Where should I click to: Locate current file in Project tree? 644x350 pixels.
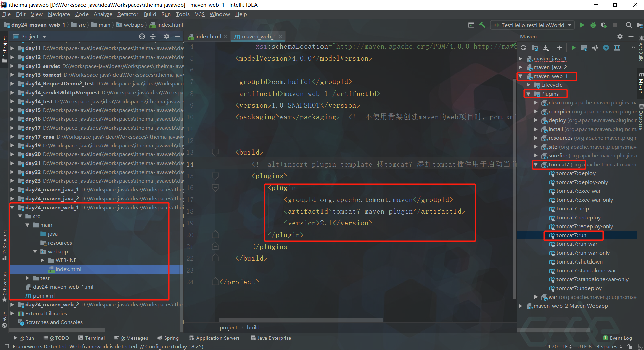pyautogui.click(x=142, y=36)
